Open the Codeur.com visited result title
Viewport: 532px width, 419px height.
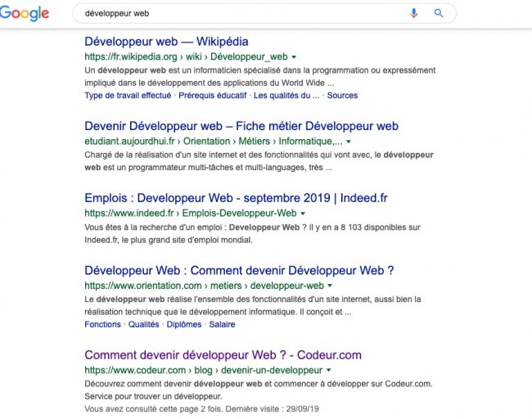tap(223, 355)
